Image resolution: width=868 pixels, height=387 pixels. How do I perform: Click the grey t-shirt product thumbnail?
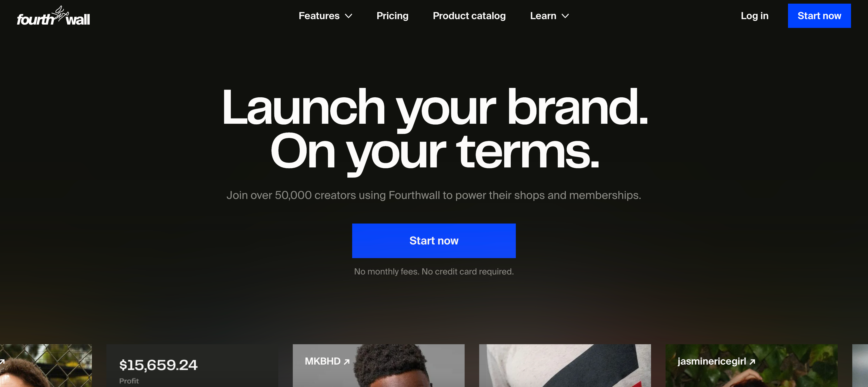click(x=565, y=366)
